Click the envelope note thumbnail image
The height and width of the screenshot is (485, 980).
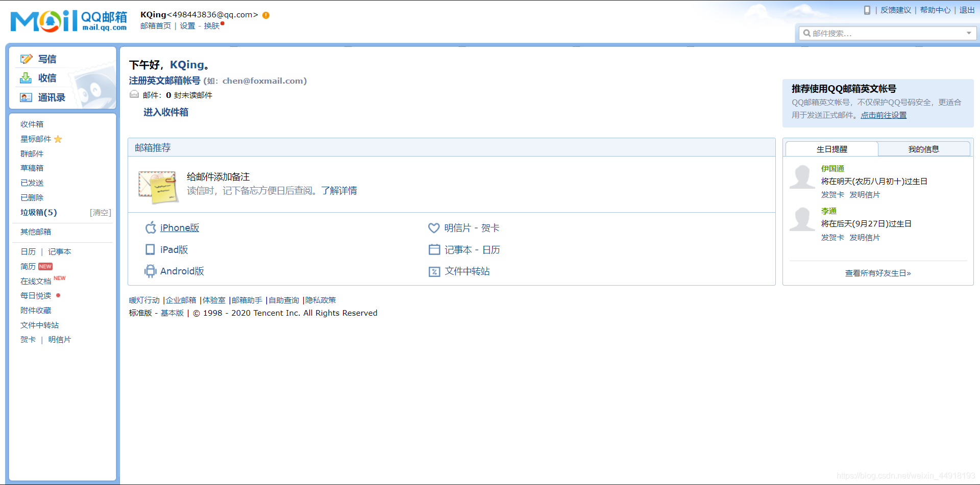(158, 187)
